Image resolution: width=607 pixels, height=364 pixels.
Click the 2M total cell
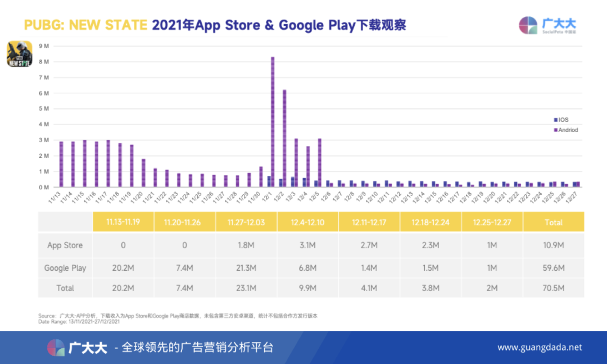click(x=492, y=288)
